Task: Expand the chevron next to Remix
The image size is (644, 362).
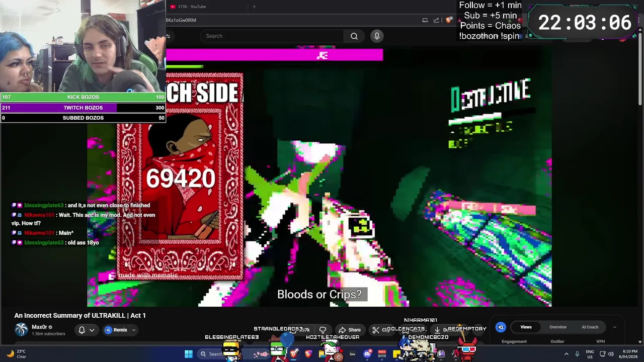Action: pos(134,330)
